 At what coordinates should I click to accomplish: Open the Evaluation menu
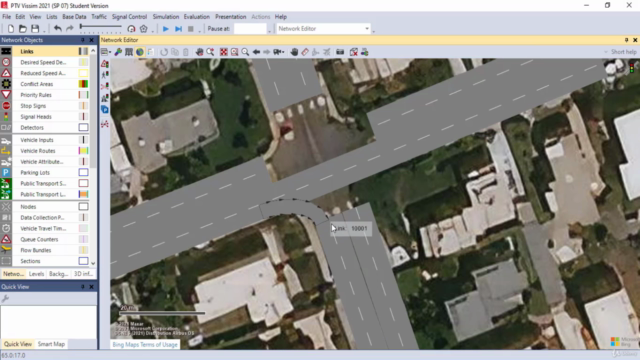[x=196, y=17]
